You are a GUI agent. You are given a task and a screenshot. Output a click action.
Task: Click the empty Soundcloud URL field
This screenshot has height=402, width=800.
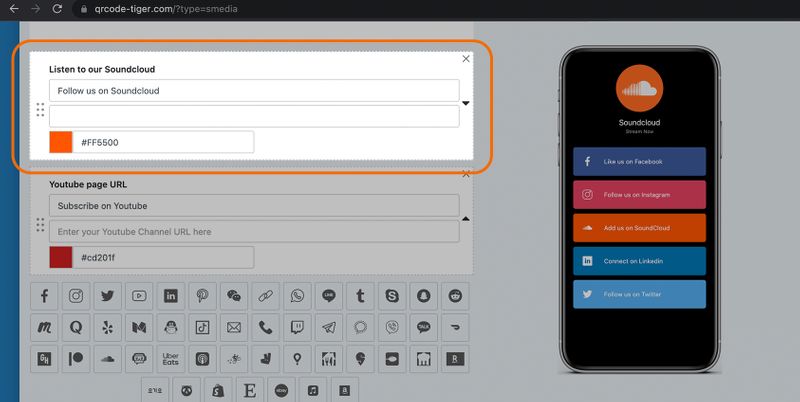[x=254, y=116]
